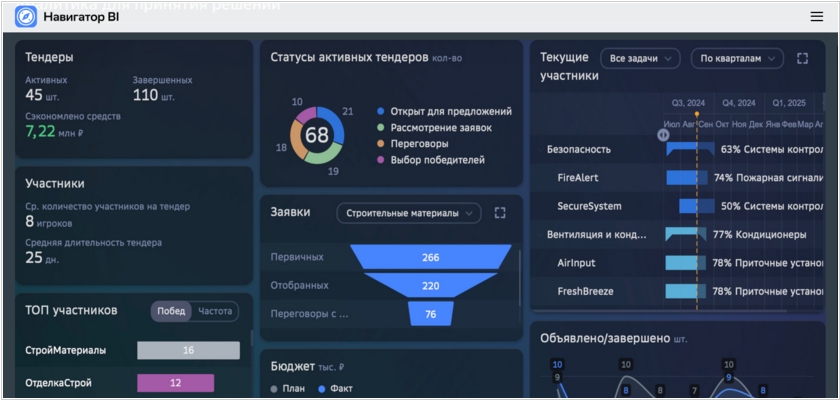Viewport: 840px width, 400px height.
Task: Open the Все задачи dropdown
Action: [640, 59]
